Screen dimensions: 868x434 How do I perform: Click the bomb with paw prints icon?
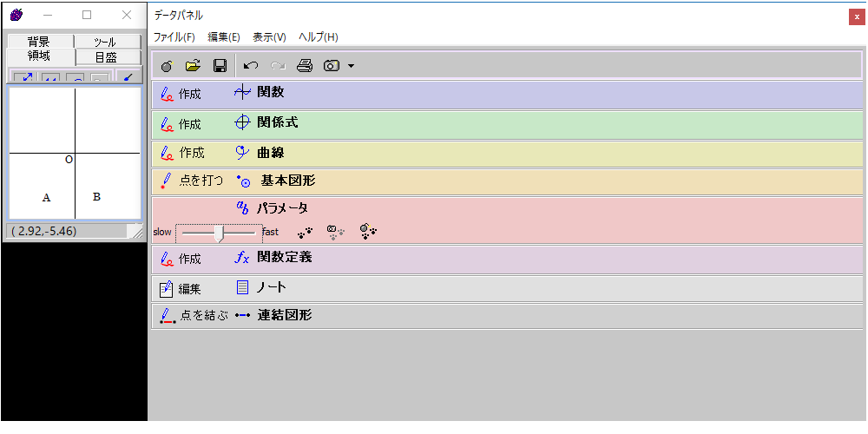368,232
